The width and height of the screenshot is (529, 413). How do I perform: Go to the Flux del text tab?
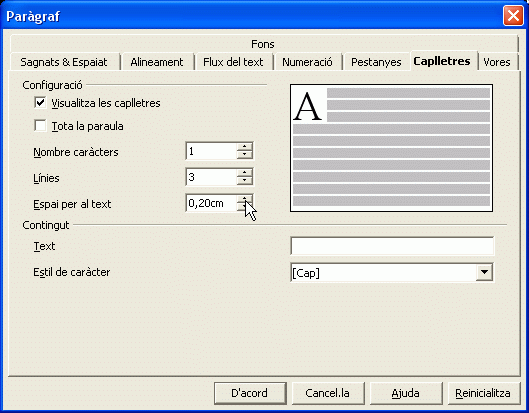coord(233,62)
